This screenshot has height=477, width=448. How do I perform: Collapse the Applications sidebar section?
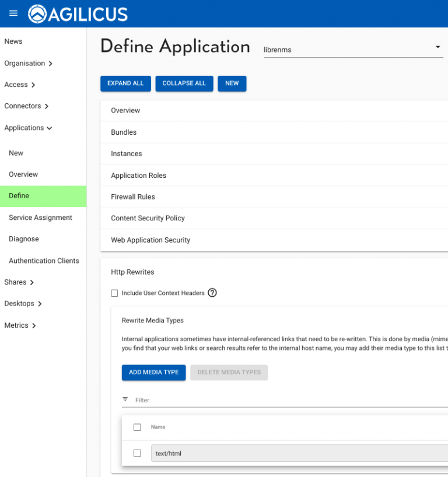point(28,128)
